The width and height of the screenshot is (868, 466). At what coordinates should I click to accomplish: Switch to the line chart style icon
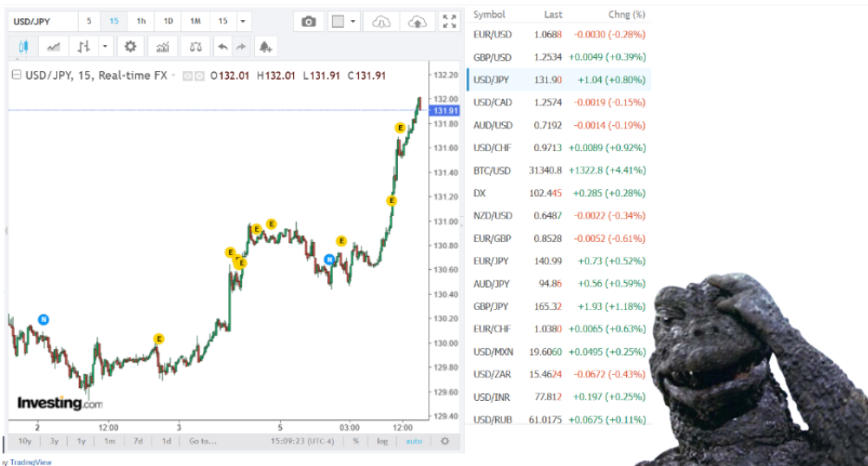[x=54, y=47]
